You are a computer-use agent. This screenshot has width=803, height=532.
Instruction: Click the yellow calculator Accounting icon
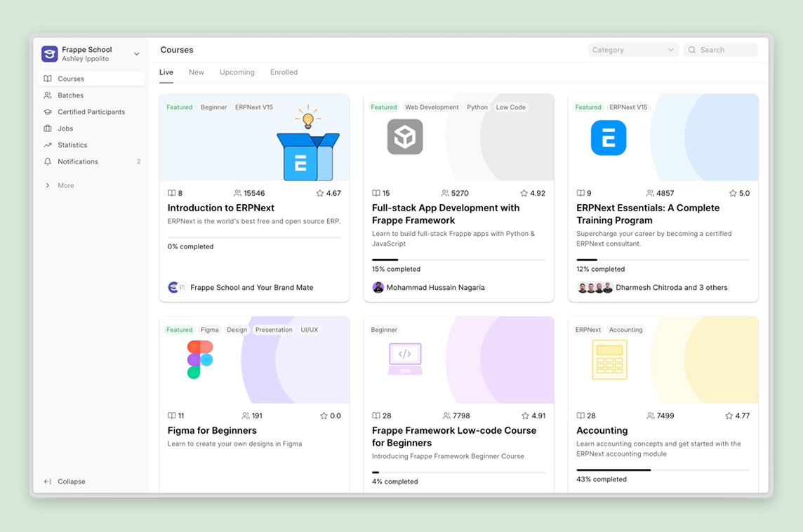point(609,361)
